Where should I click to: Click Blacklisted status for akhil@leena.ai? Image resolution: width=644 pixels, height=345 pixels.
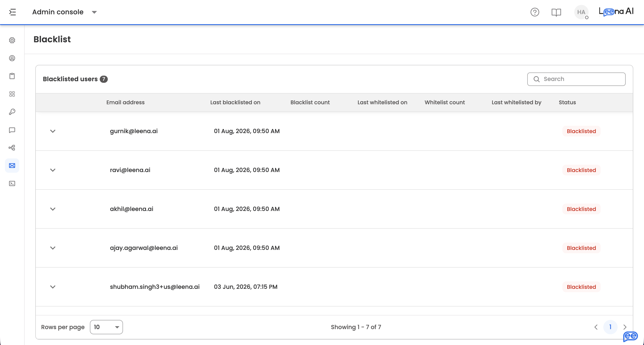pos(581,209)
